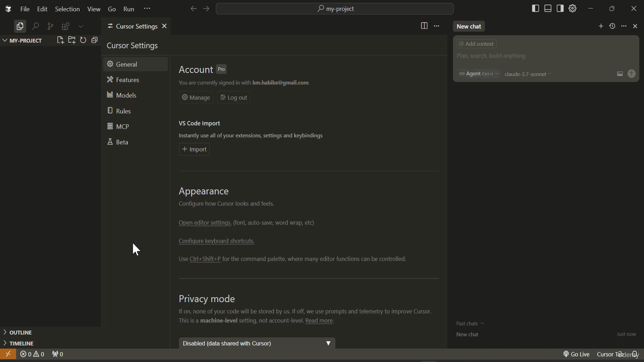The height and width of the screenshot is (362, 644).
Task: Expand additional views chevron in activity bar
Action: [x=81, y=26]
